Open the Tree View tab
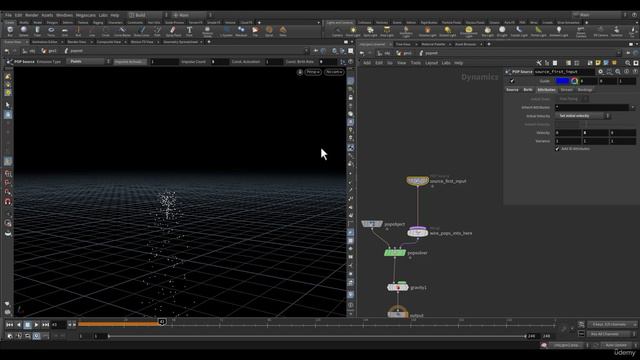Screen dimensions: 640x360 (x=403, y=44)
